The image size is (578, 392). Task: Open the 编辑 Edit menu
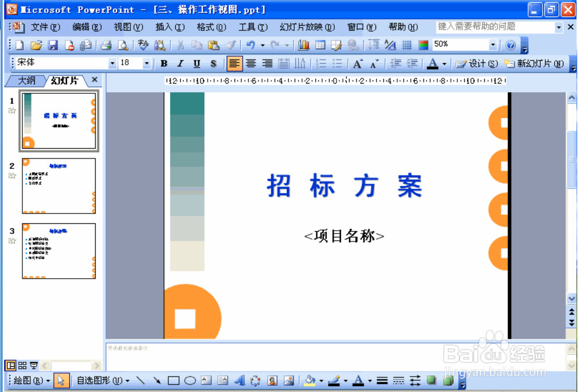point(87,27)
